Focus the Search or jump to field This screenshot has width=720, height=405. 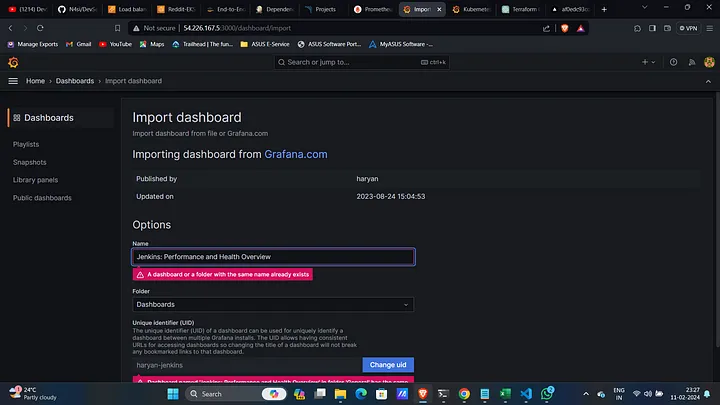pyautogui.click(x=362, y=62)
